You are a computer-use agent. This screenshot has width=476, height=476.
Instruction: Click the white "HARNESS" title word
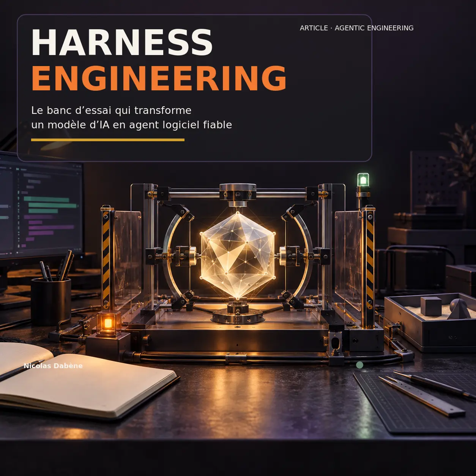tap(122, 43)
